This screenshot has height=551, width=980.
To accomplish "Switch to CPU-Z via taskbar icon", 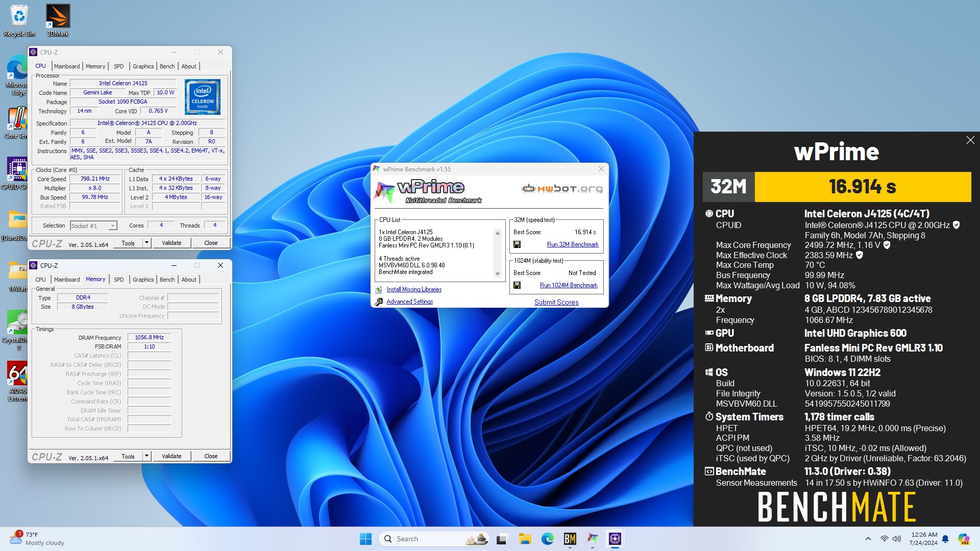I will (615, 539).
